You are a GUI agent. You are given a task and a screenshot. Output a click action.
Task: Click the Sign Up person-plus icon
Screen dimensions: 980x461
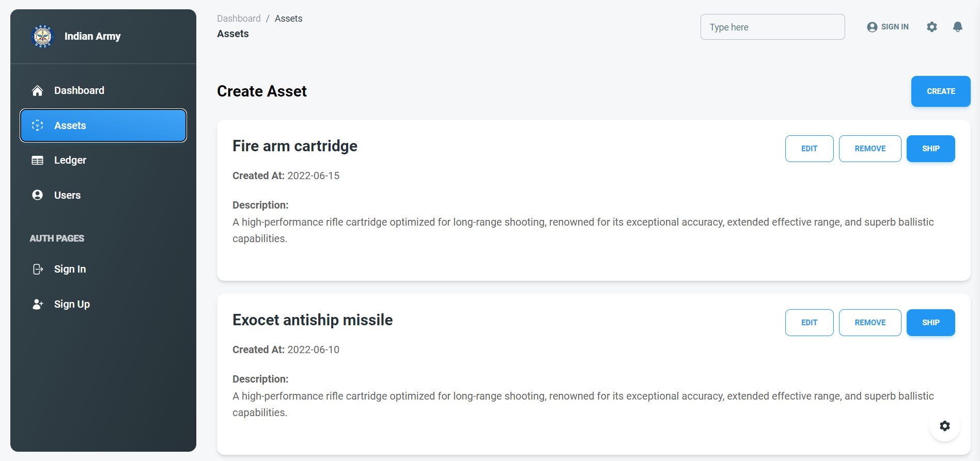[37, 304]
